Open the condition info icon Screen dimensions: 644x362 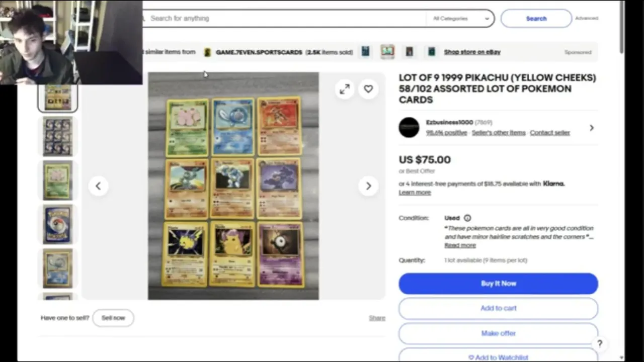click(x=467, y=218)
